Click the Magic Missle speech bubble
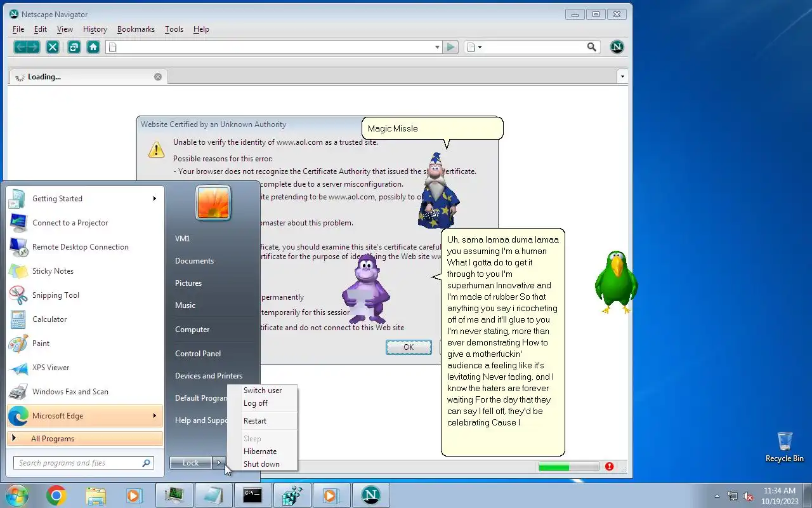Viewport: 812px width, 508px height. coord(433,128)
